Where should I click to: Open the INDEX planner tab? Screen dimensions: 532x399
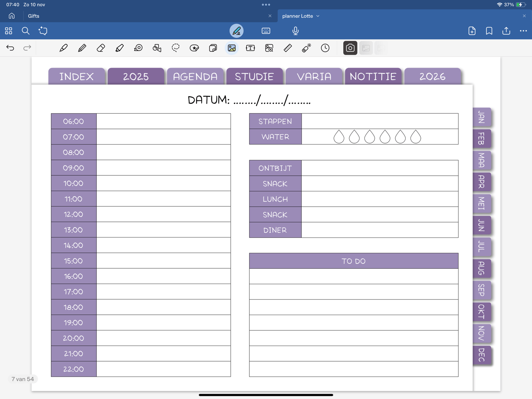click(77, 76)
